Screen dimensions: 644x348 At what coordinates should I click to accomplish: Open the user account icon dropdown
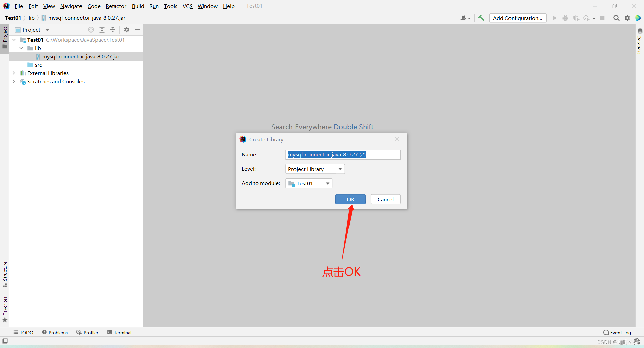click(x=465, y=18)
